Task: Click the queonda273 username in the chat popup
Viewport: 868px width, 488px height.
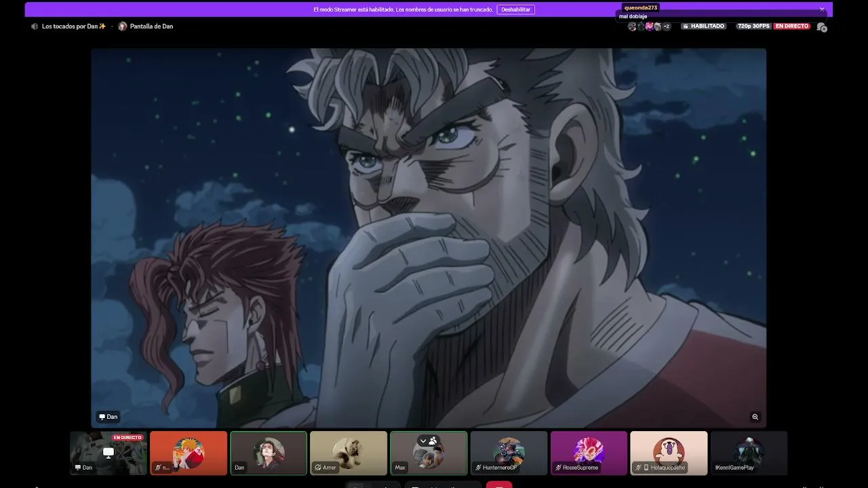Action: pos(641,7)
